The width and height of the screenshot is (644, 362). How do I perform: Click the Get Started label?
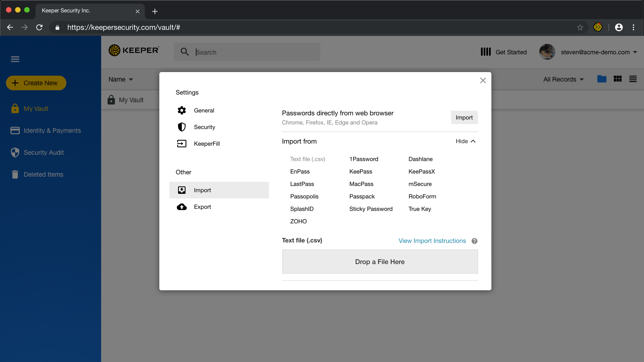511,52
